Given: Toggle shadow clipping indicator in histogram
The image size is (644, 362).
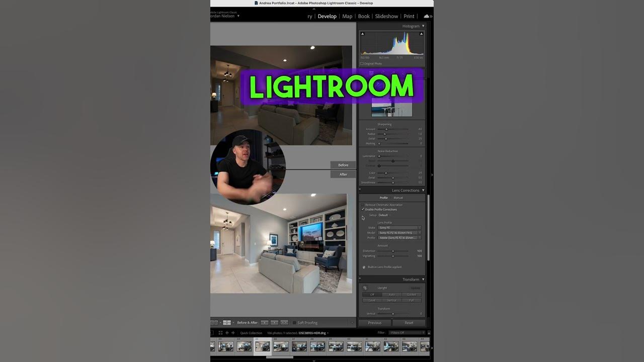Looking at the screenshot, I should [x=362, y=34].
